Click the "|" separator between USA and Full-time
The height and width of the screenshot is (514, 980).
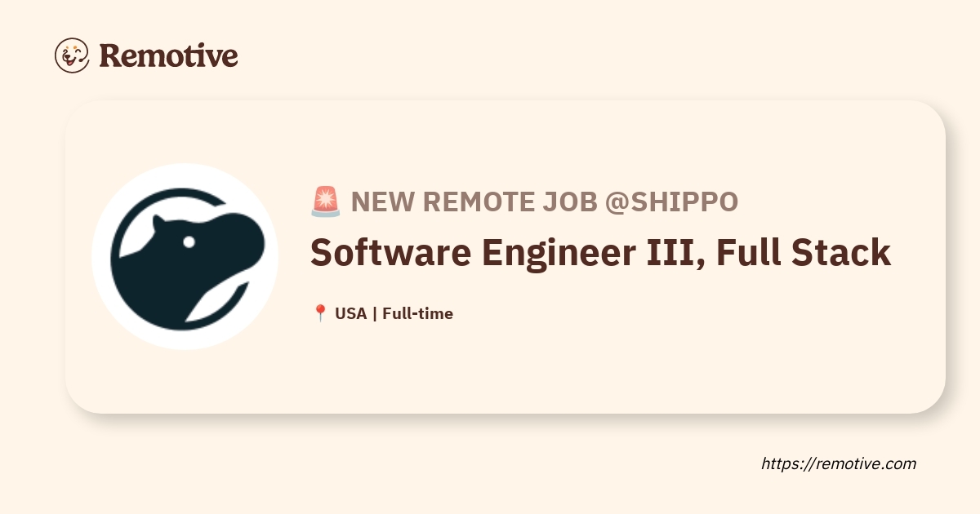[x=375, y=313]
